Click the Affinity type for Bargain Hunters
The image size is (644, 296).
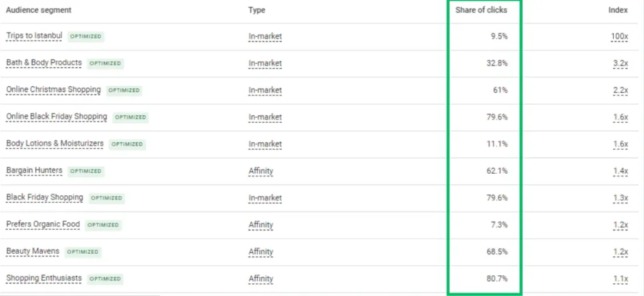tap(261, 171)
